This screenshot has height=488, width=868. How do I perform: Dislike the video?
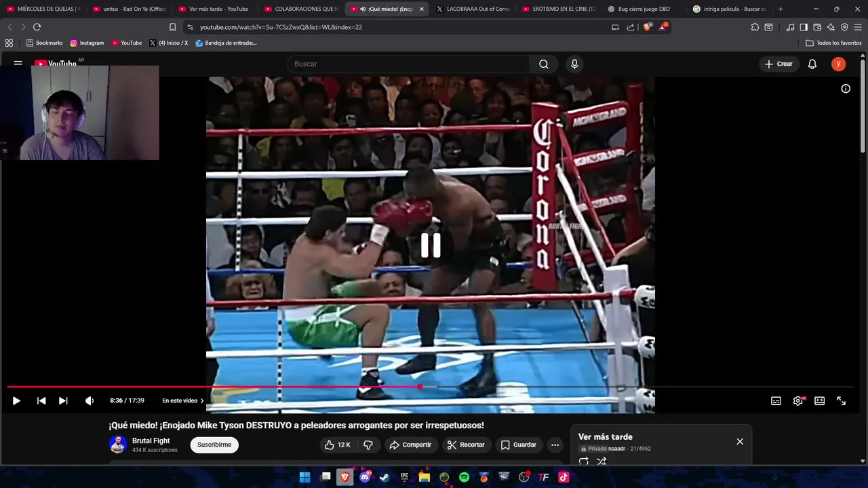(368, 445)
